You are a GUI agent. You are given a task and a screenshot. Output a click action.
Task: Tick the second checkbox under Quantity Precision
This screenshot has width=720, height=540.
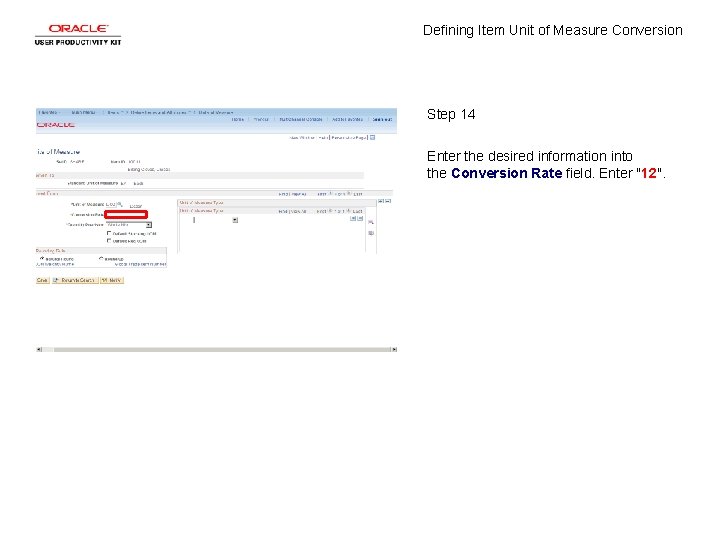click(x=109, y=241)
